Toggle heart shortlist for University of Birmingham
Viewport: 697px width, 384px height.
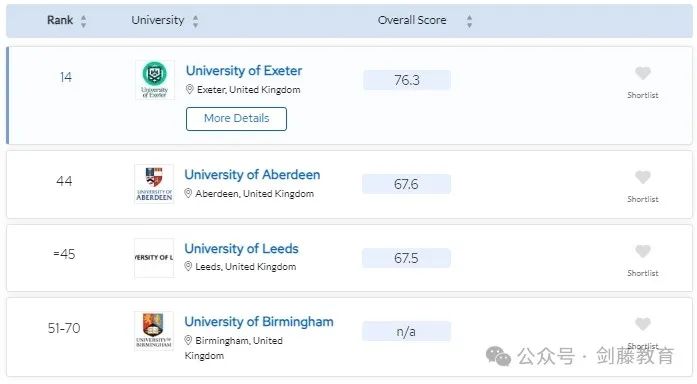point(642,324)
